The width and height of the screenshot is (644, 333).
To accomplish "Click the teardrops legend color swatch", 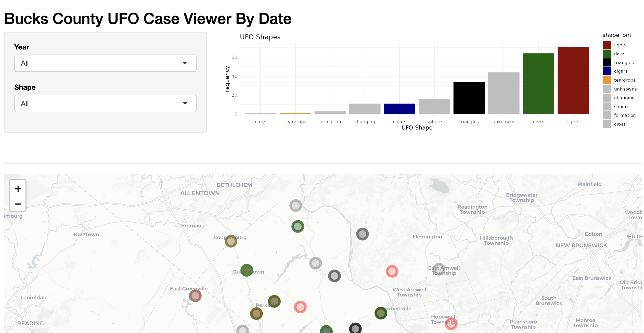I will [x=607, y=80].
